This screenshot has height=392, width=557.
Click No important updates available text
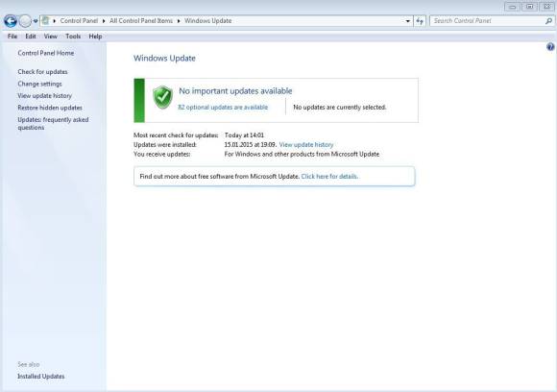[235, 91]
